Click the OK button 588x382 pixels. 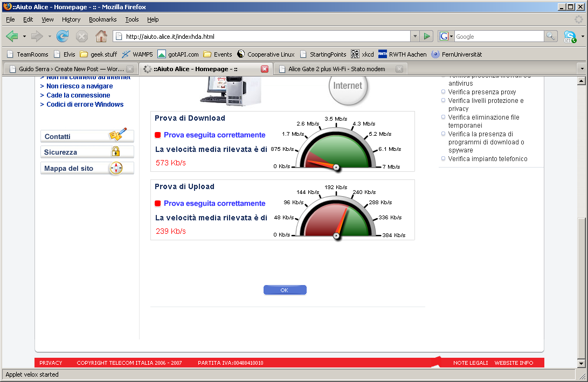[285, 290]
